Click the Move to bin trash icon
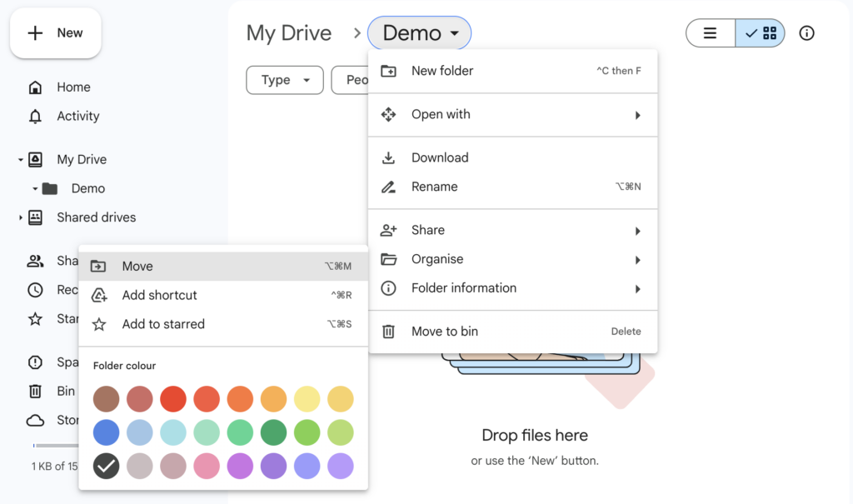 388,332
